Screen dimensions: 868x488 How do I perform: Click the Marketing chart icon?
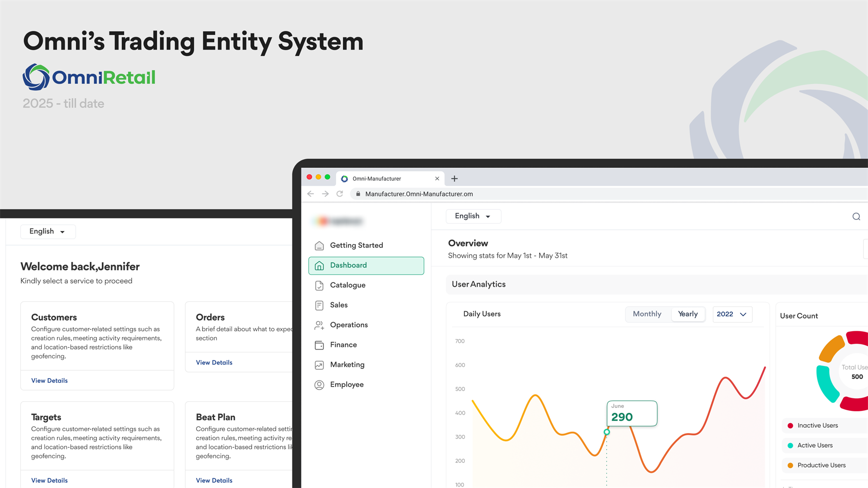tap(319, 365)
